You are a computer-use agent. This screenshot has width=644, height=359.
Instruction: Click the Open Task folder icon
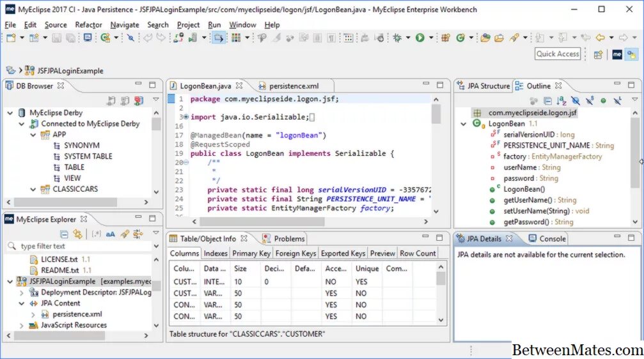tap(499, 38)
